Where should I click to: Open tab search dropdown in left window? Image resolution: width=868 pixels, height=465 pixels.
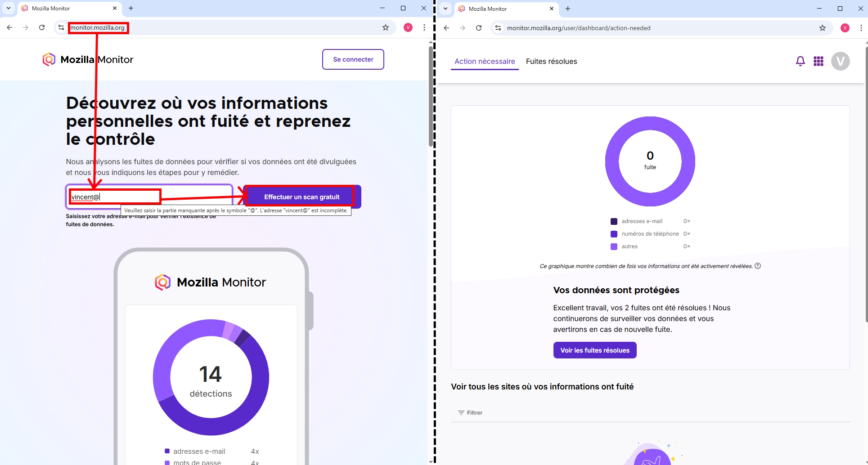9,8
